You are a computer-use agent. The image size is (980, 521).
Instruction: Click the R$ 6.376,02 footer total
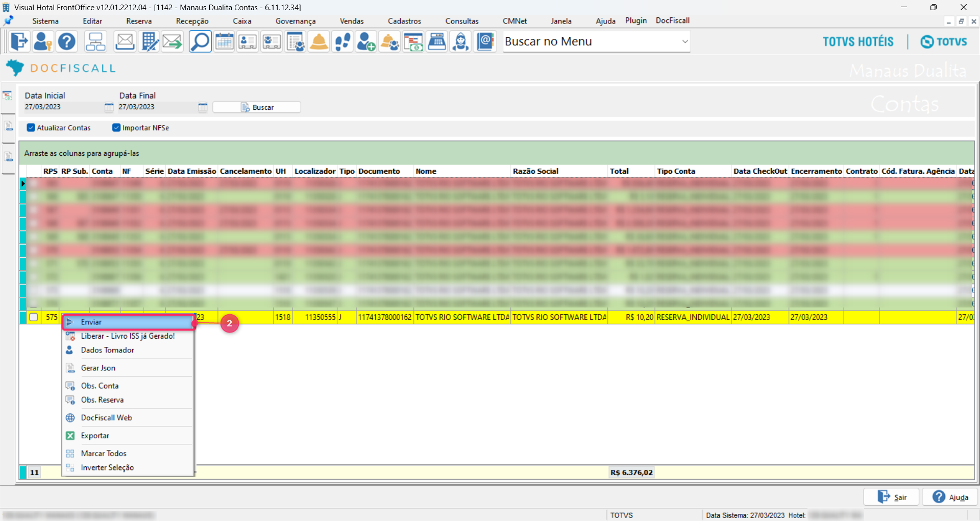[x=631, y=472]
